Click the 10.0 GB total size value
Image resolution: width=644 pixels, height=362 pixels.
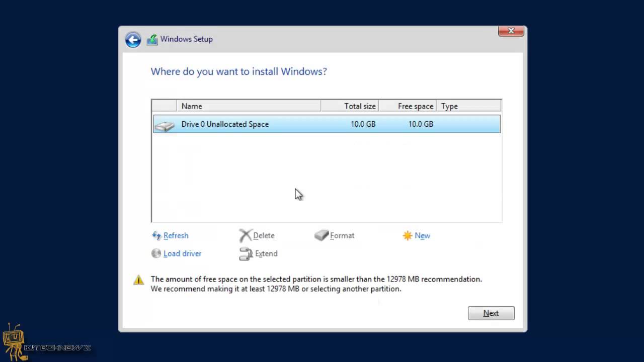(363, 124)
